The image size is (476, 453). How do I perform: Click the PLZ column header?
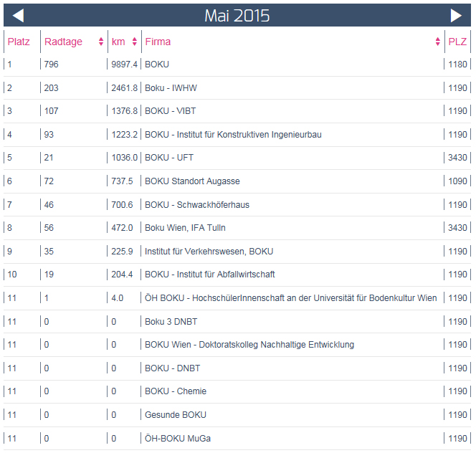click(x=457, y=42)
